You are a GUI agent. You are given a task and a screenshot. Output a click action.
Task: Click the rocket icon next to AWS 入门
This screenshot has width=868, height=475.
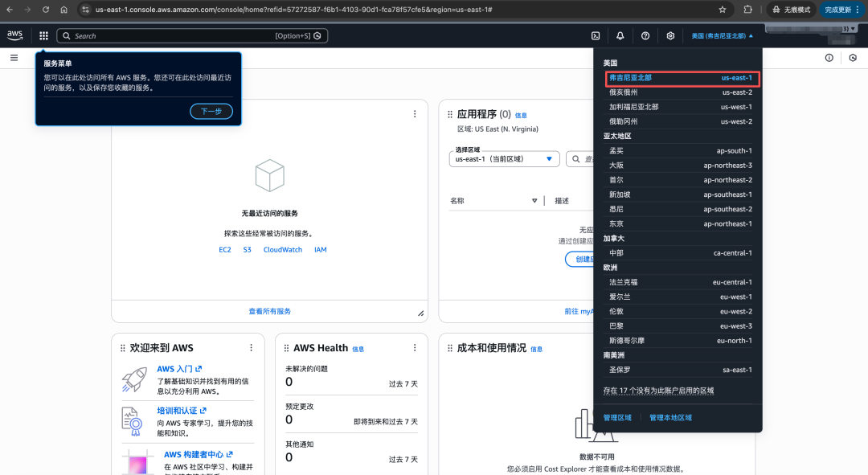134,379
